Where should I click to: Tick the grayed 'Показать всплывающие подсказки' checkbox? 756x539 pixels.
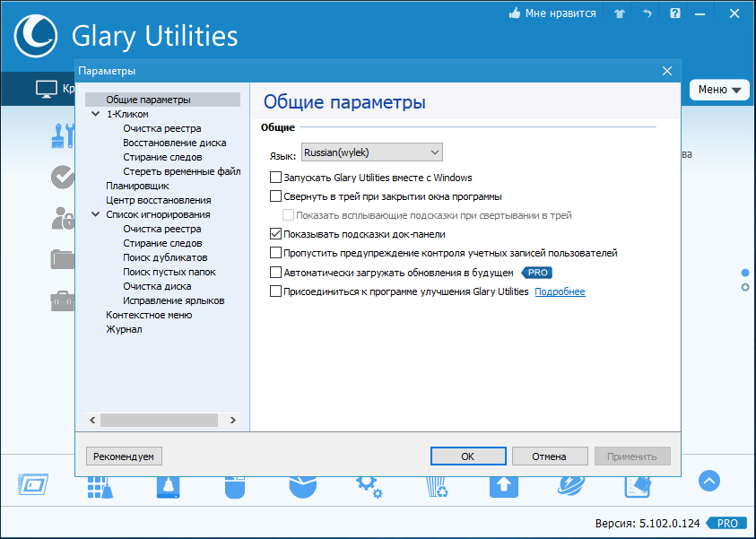[x=288, y=215]
